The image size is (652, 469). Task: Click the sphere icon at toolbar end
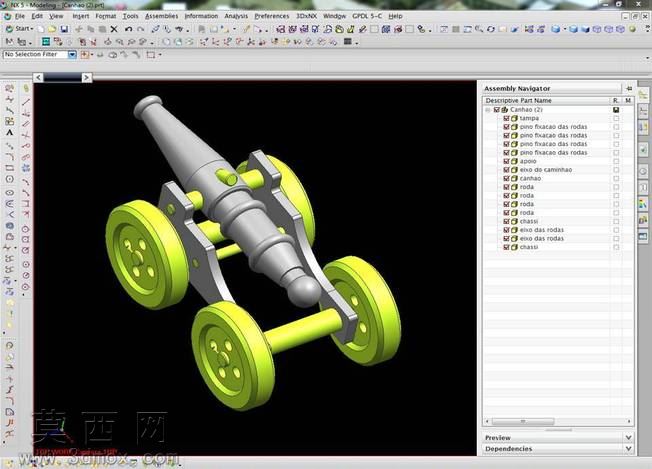click(x=632, y=29)
